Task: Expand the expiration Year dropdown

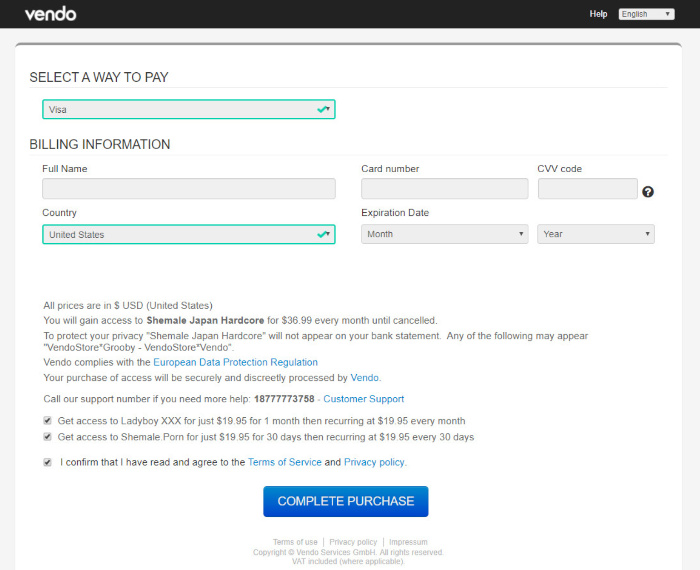Action: [596, 234]
